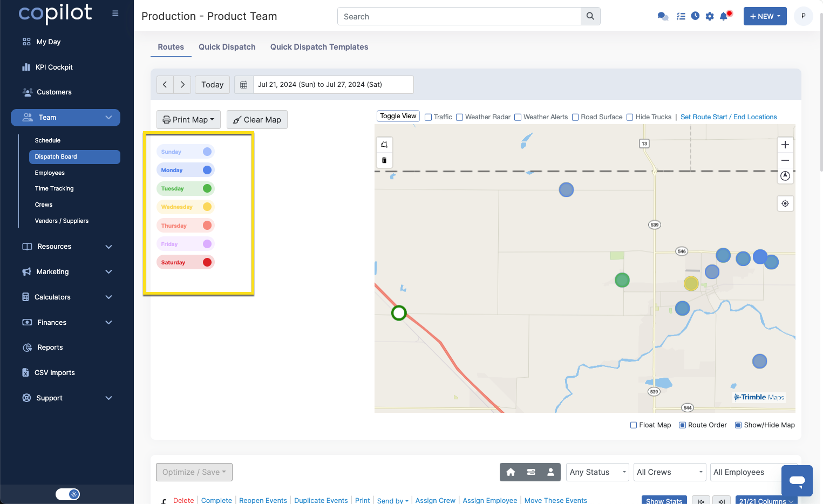This screenshot has width=823, height=504.
Task: Toggle dark mode switch at sidebar bottom
Action: pos(68,494)
